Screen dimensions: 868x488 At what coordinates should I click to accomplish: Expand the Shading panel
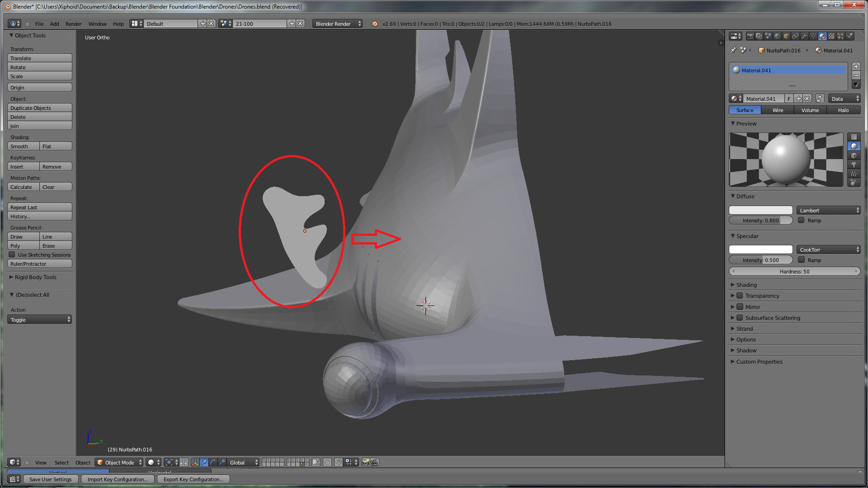746,285
